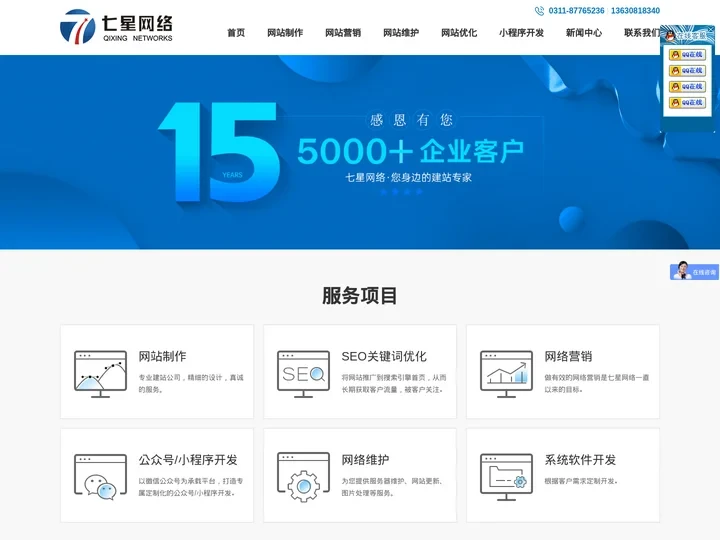Click the second QQ在线 chat button
Viewport: 720px width, 540px height.
pyautogui.click(x=687, y=71)
